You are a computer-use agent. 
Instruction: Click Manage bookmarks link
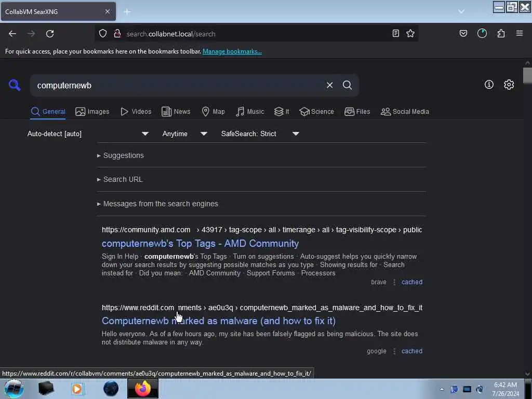click(x=232, y=51)
